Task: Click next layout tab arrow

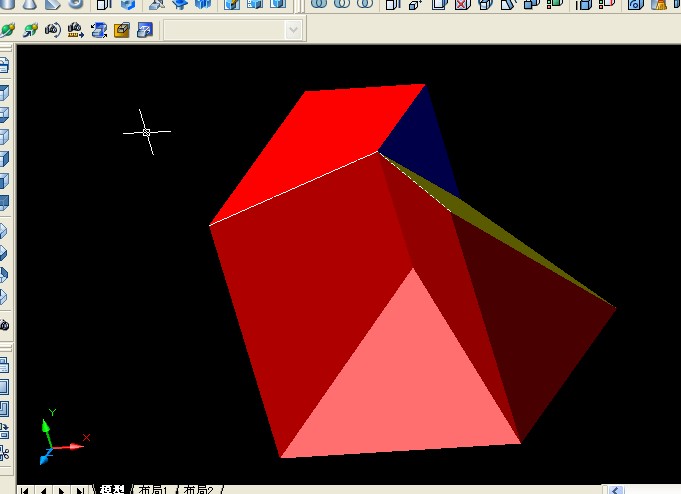Action: (x=62, y=491)
